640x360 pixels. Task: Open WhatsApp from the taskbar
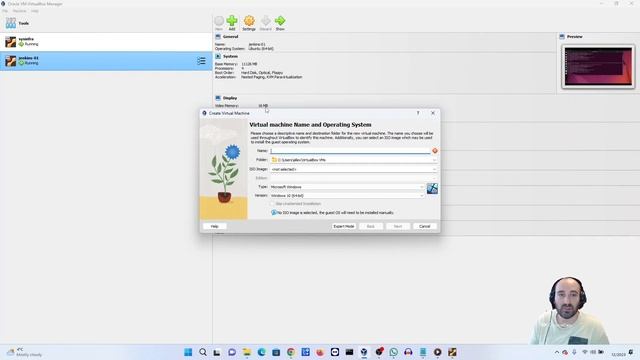click(393, 352)
